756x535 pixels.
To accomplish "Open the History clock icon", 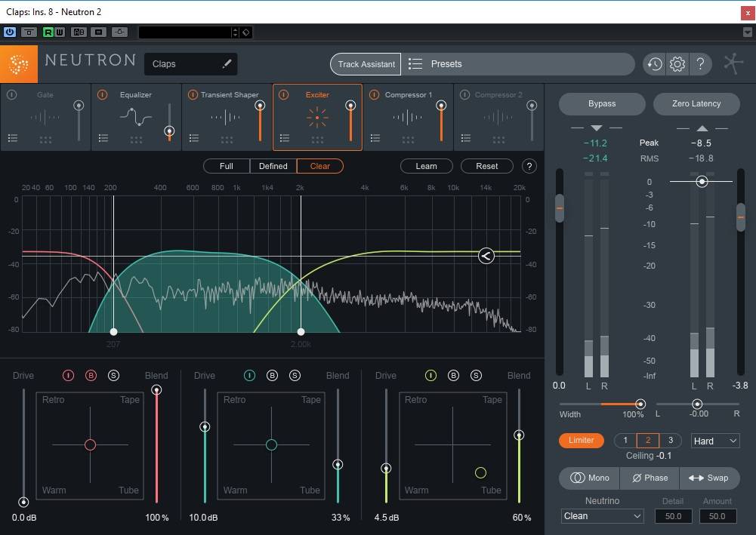I will (x=654, y=64).
